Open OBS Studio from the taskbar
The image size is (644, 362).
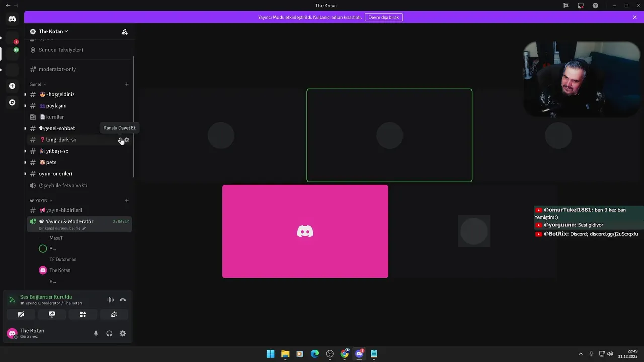(330, 354)
